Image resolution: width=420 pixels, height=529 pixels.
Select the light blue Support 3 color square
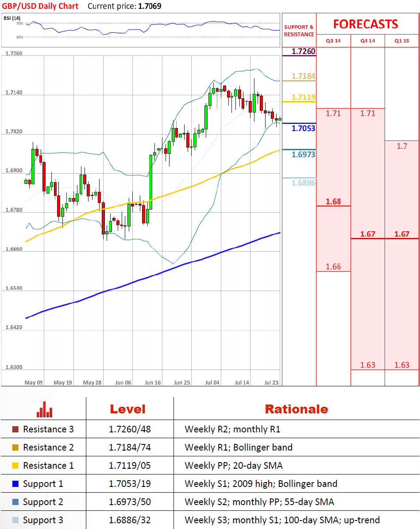pos(15,520)
